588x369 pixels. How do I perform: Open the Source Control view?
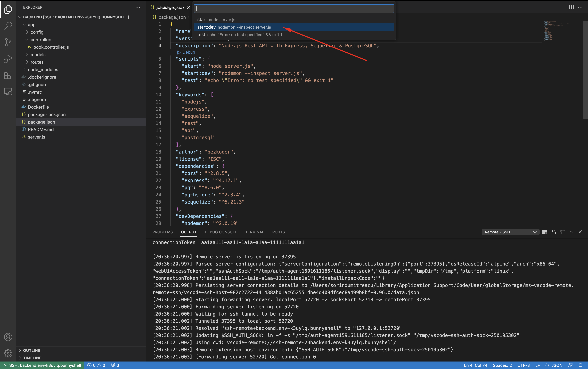(x=8, y=42)
